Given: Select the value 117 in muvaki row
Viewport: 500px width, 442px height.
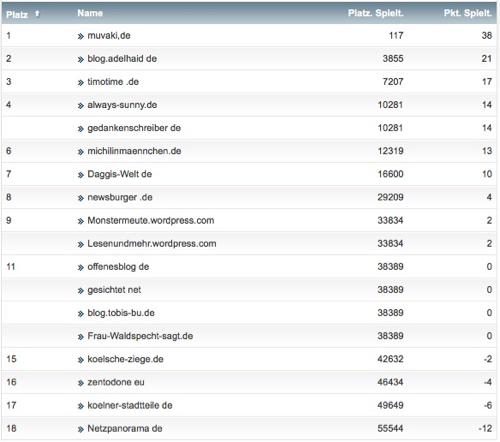Looking at the screenshot, I should coord(396,35).
